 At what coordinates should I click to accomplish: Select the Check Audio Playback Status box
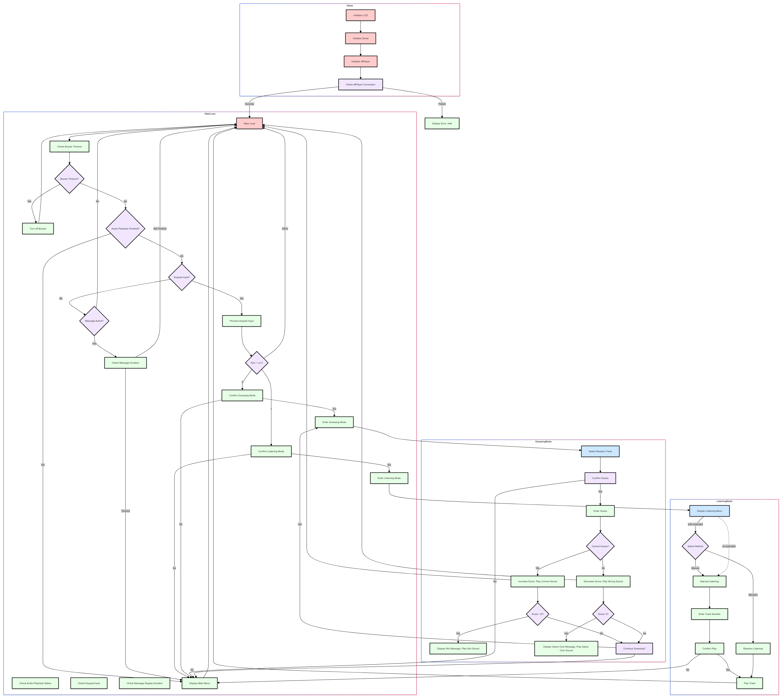coord(35,683)
